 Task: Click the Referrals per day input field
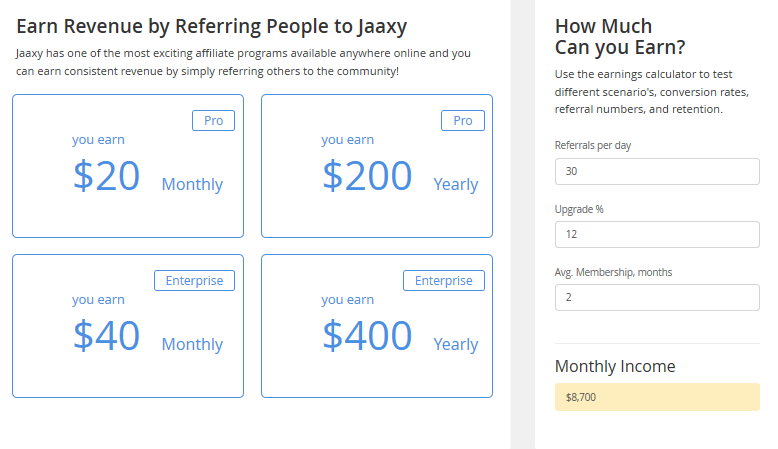click(657, 172)
